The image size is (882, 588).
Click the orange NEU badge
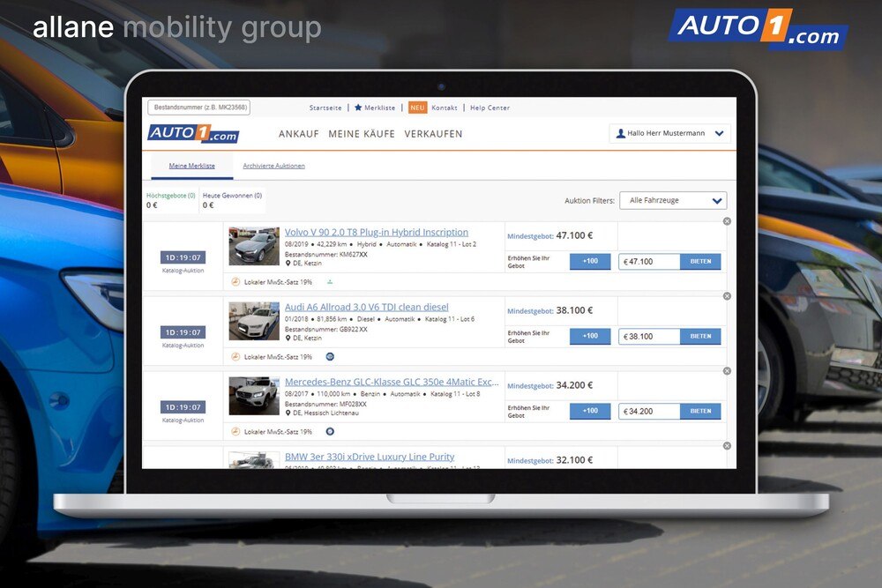pos(417,108)
